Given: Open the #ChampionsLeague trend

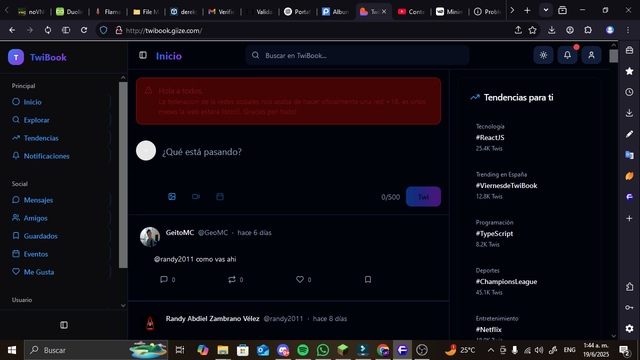Looking at the screenshot, I should (x=506, y=282).
